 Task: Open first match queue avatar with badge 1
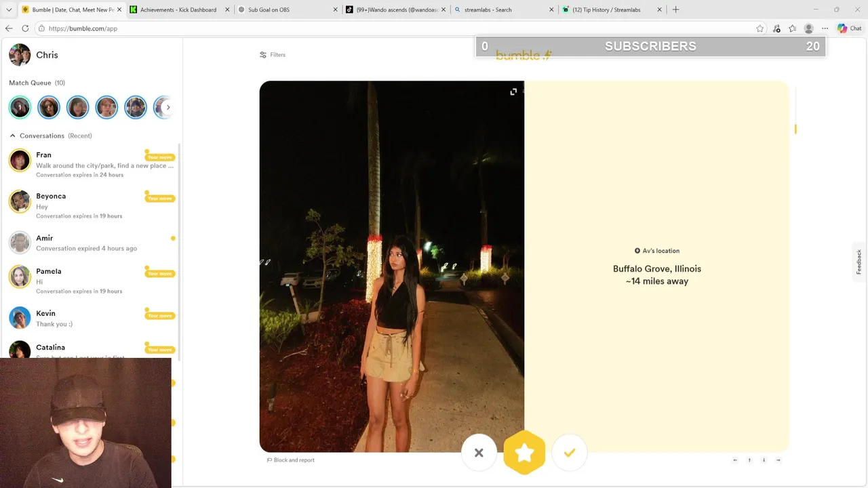tap(20, 107)
